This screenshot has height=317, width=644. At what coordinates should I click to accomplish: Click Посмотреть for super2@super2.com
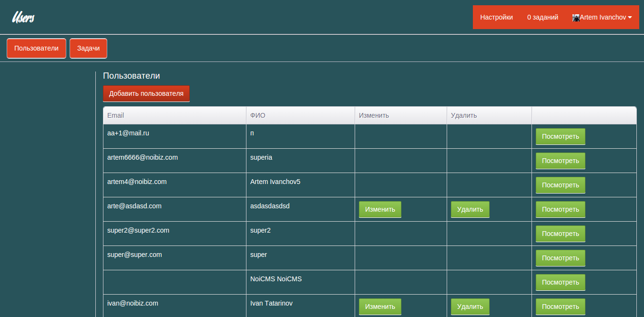pyautogui.click(x=561, y=234)
